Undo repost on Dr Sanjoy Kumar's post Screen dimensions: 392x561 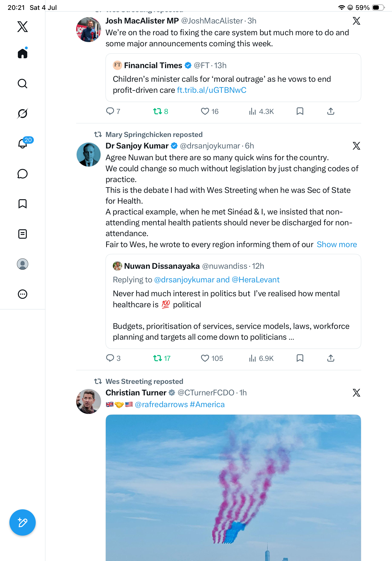tap(161, 358)
